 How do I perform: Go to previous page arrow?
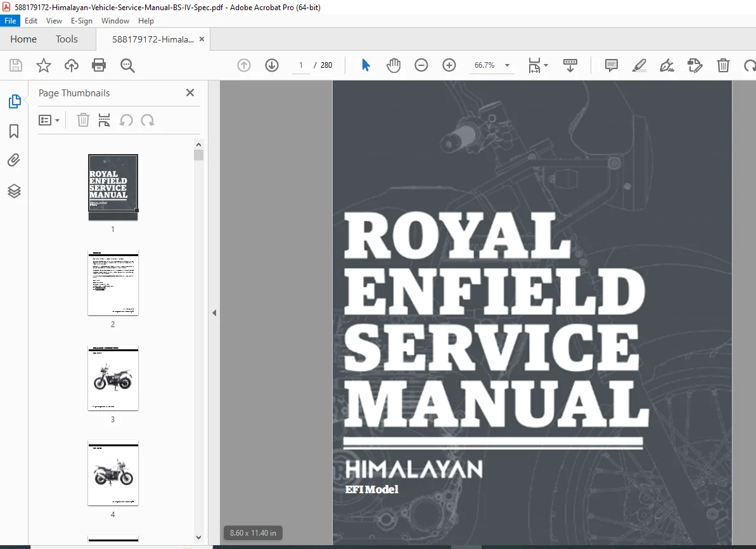(244, 65)
